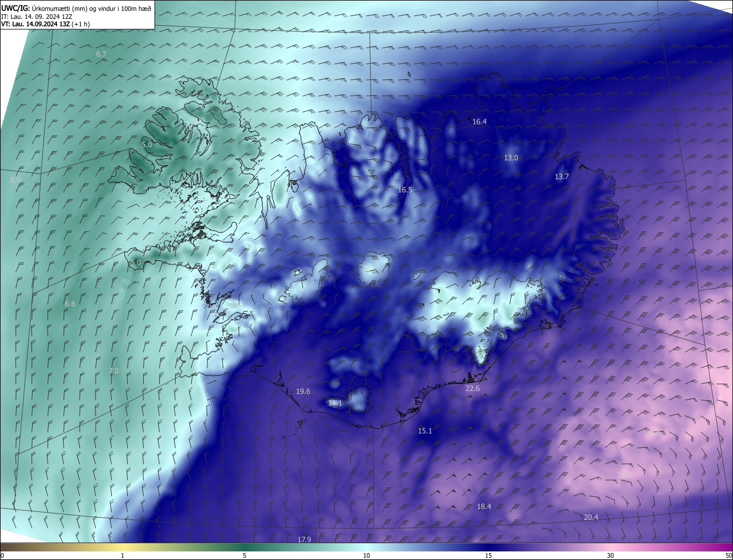The height and width of the screenshot is (560, 733).
Task: Click the 'IT: Lau. 14. 09. 2024 12Z' line
Action: (37, 16)
